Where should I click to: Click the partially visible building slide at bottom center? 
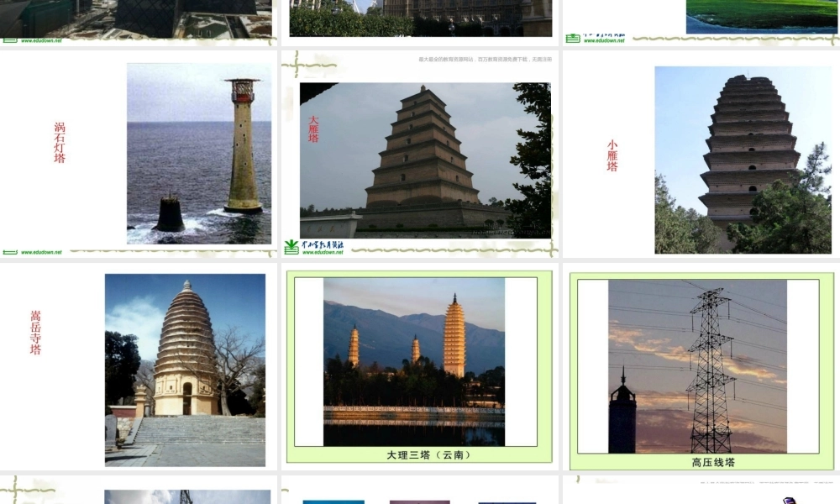[420, 497]
